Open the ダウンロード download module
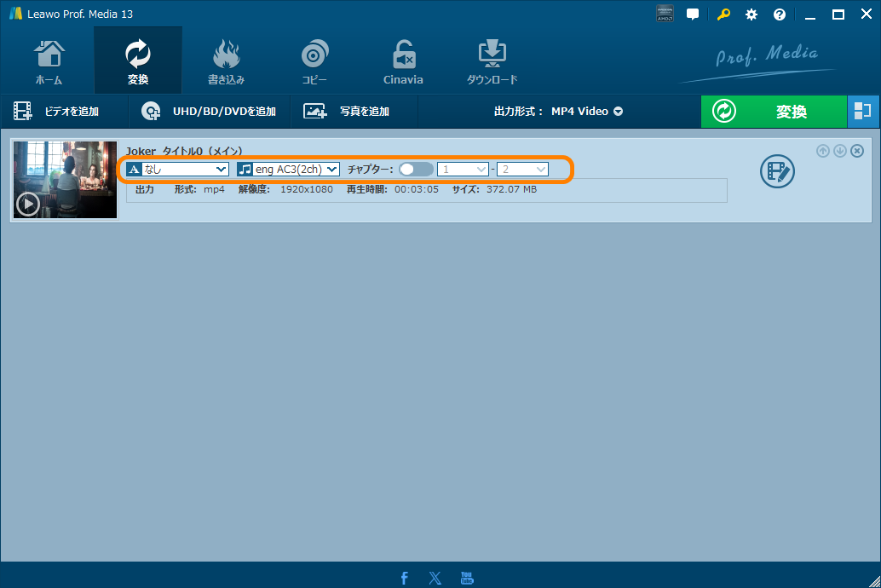 [492, 61]
